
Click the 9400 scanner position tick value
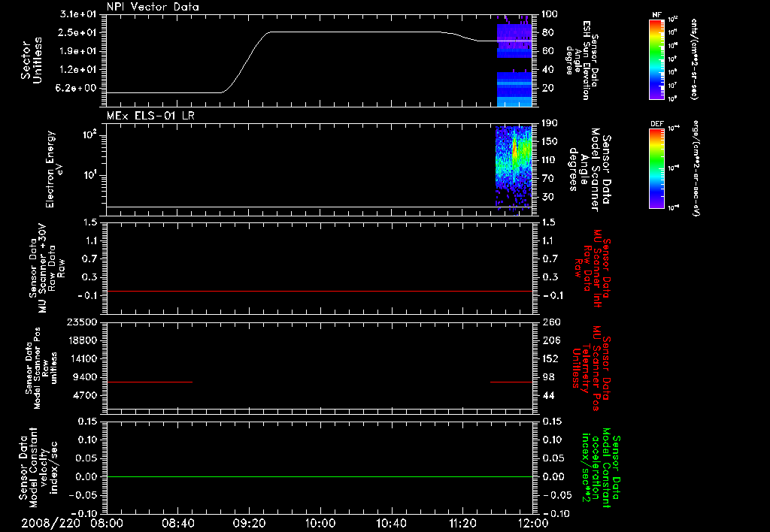point(84,377)
